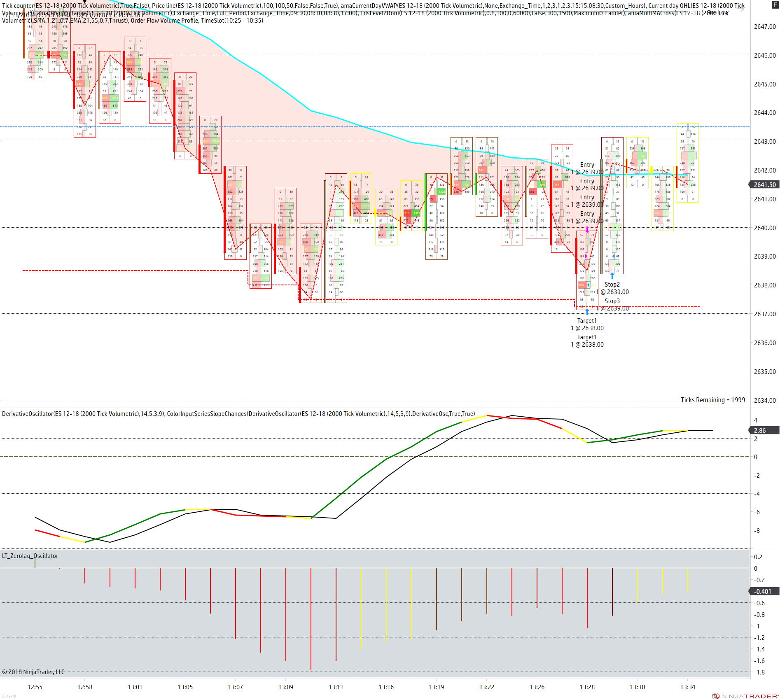This screenshot has height=700, width=780.
Task: Click the F fixed-scale badge
Action: tap(775, 5)
